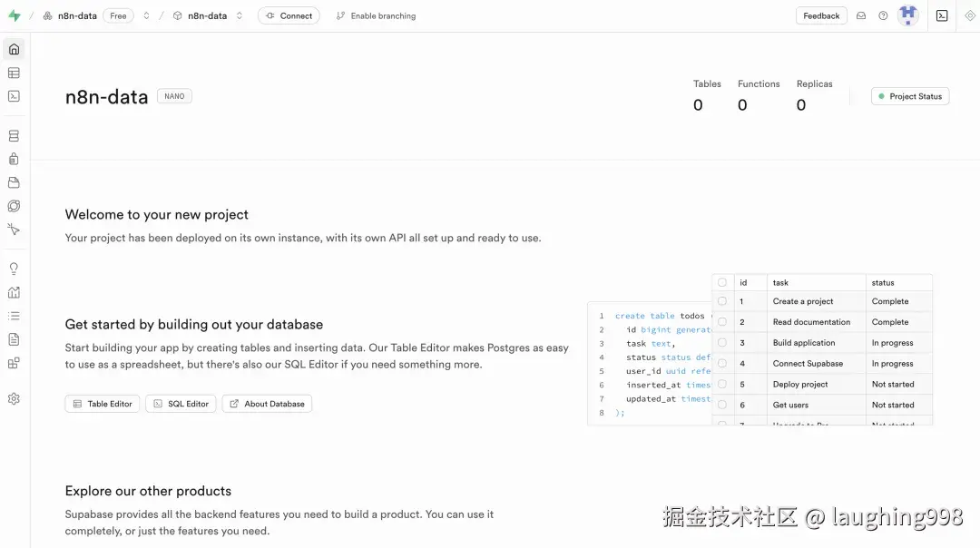Open project settings gear icon
Viewport: 980px width, 548px height.
click(14, 397)
